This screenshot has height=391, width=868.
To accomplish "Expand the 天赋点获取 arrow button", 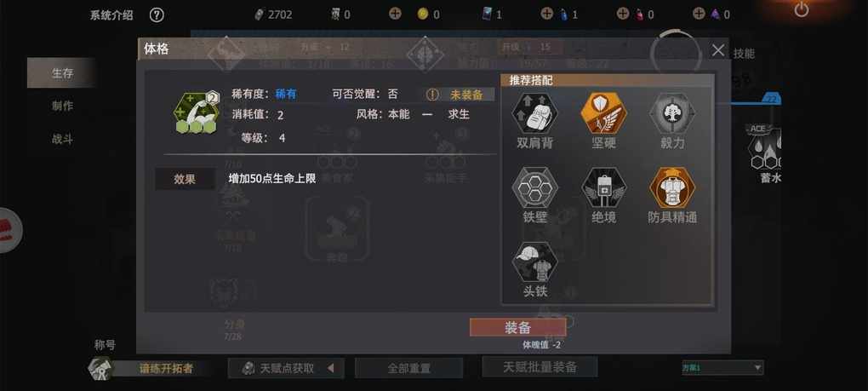I will tap(330, 368).
